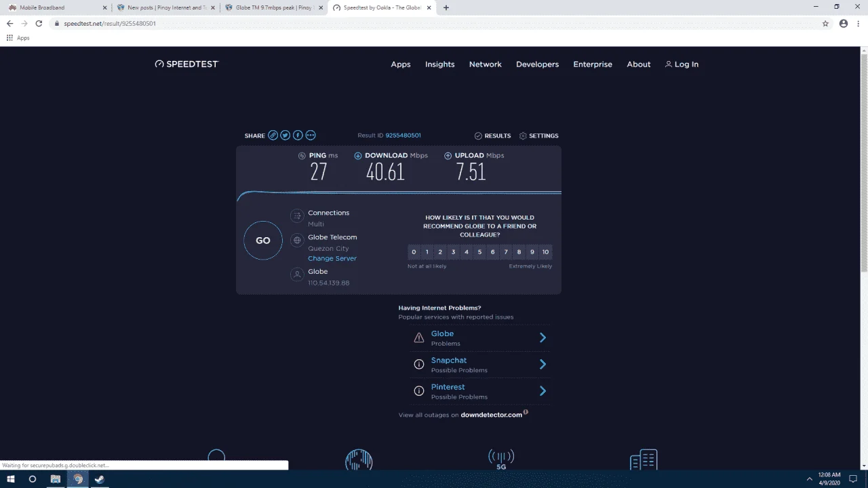Open File Explorer from taskbar
868x488 pixels.
pos(56,479)
